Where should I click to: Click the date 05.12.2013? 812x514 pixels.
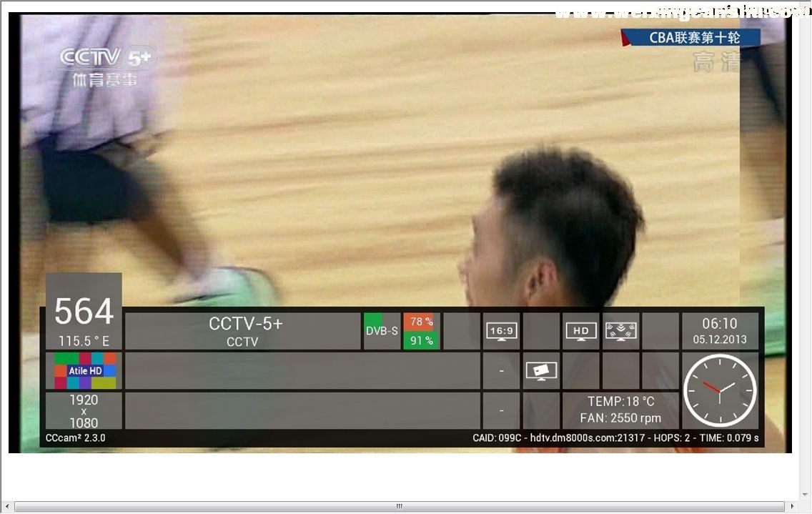click(720, 340)
